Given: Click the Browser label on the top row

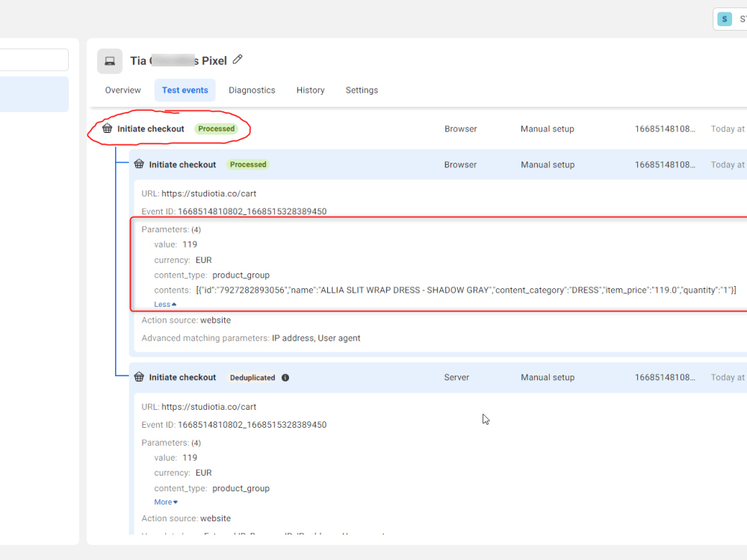Looking at the screenshot, I should click(x=461, y=128).
